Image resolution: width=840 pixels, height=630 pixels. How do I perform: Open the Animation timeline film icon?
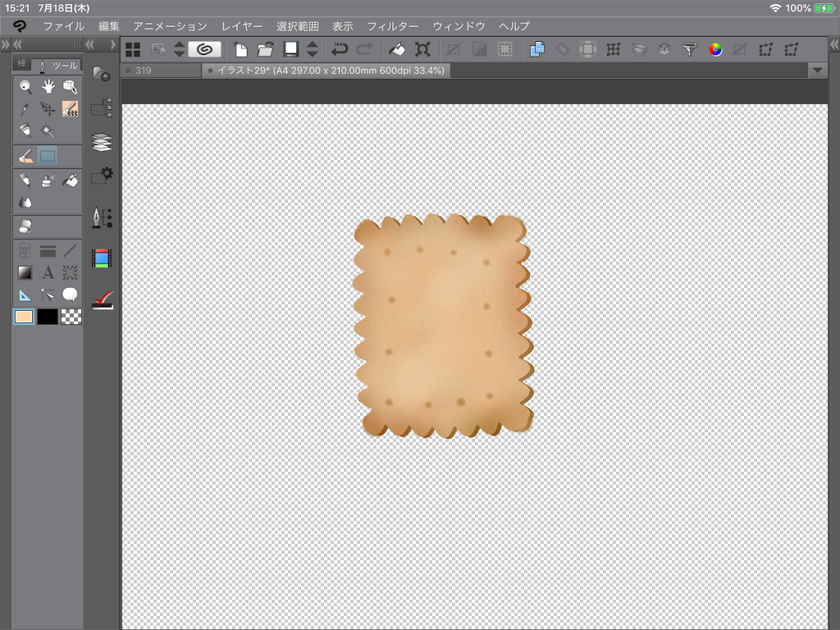[101, 258]
